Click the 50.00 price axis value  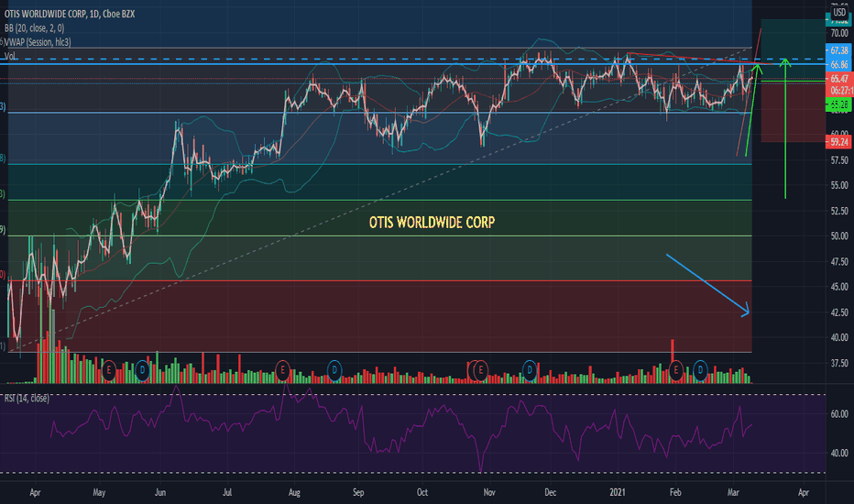click(x=839, y=236)
